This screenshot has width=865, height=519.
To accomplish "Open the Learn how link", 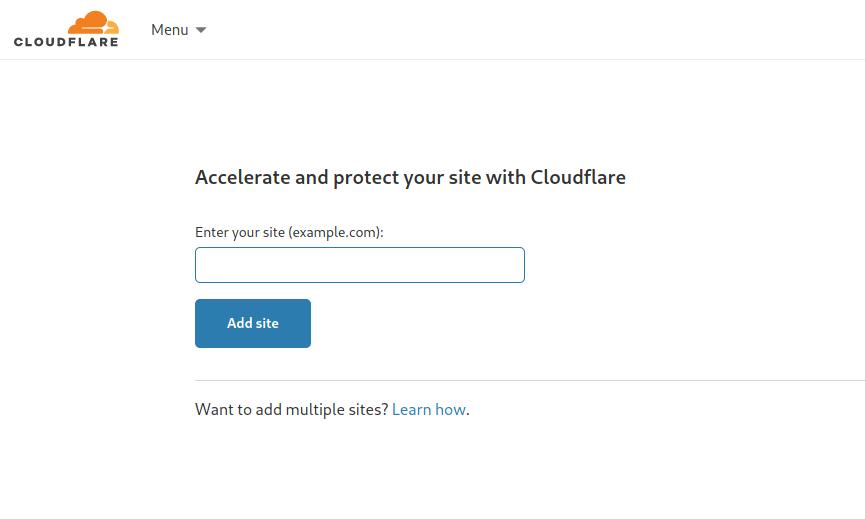I will [429, 409].
